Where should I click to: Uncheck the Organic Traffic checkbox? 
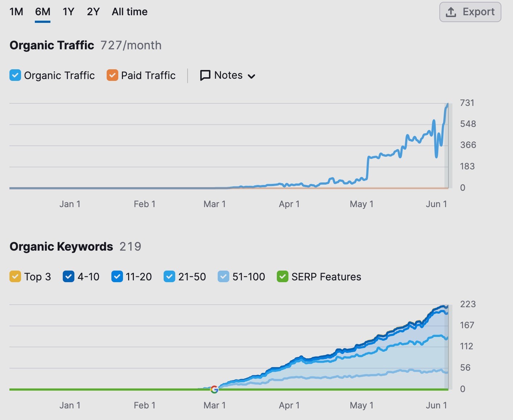(x=15, y=75)
